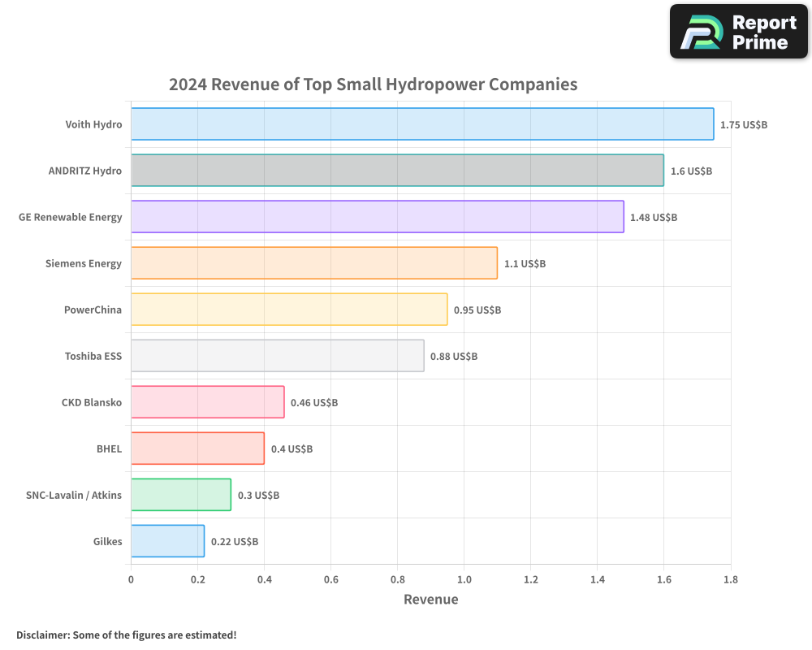This screenshot has width=812, height=650.
Task: Click the 0.22 US$B value label
Action: point(235,541)
